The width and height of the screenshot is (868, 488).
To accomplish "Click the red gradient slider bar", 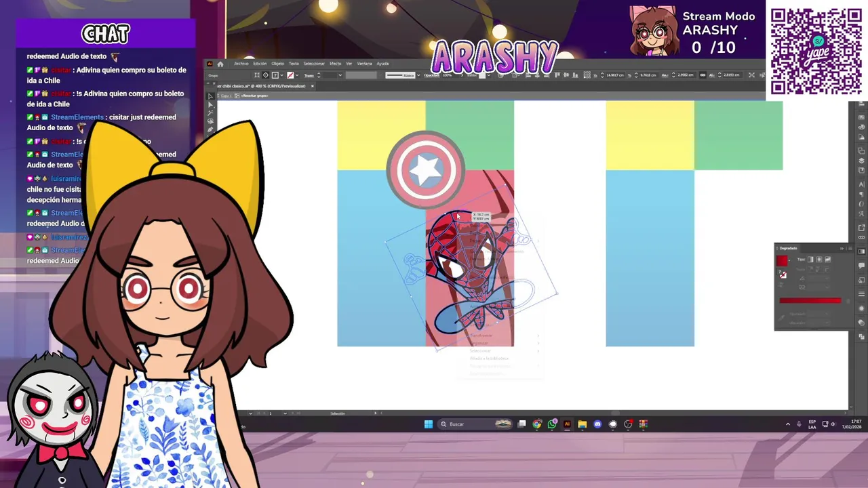I will [810, 300].
